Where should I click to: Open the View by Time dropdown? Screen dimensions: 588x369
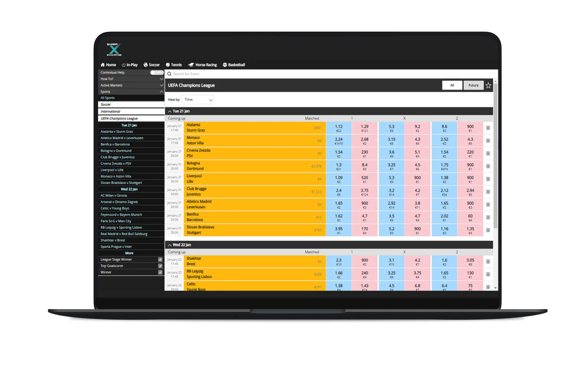click(198, 100)
